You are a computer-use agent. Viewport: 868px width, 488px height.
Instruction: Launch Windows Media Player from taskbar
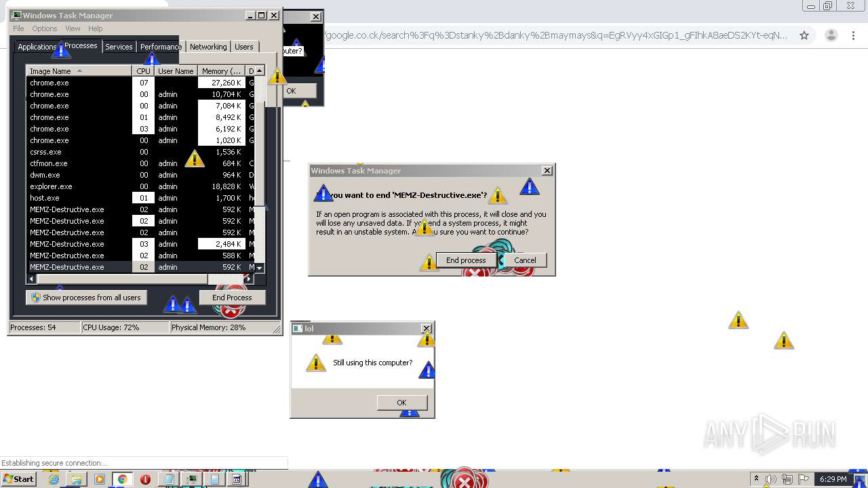100,479
